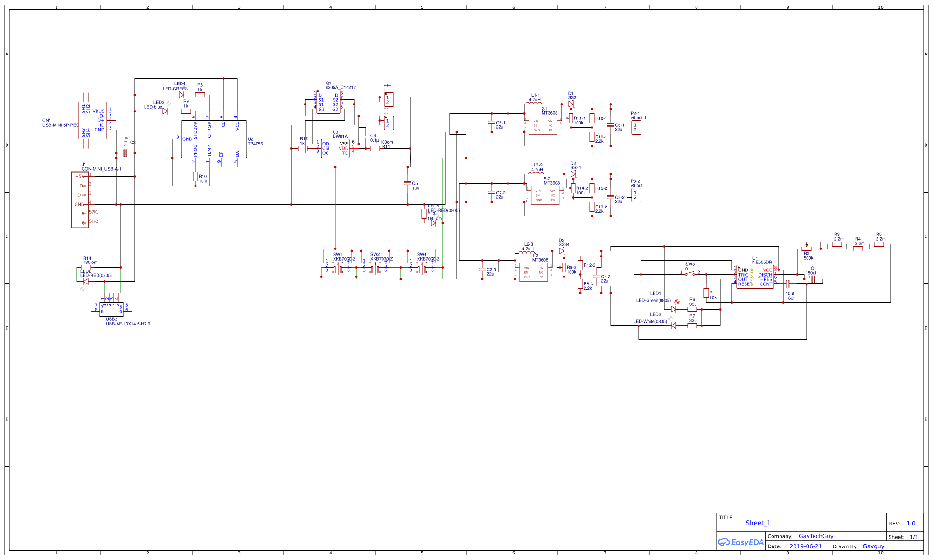Click the CN1 USB-MINI-5P connector symbol

[92, 121]
